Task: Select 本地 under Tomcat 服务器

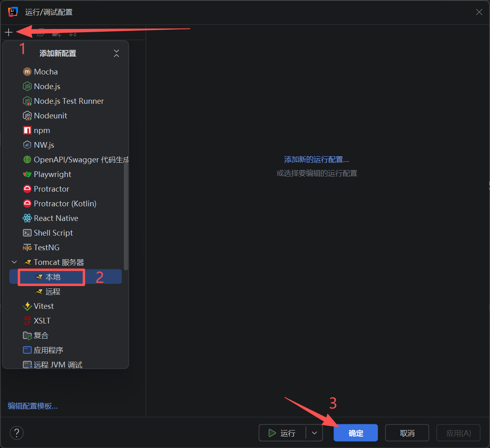Action: [x=66, y=277]
